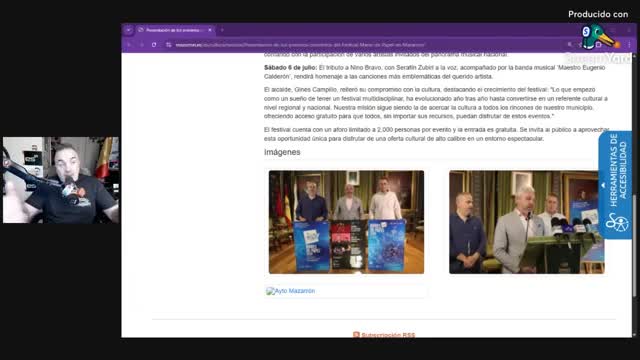Click the zoom magnifier icon in the address bar
640x360 pixels.
(x=570, y=45)
